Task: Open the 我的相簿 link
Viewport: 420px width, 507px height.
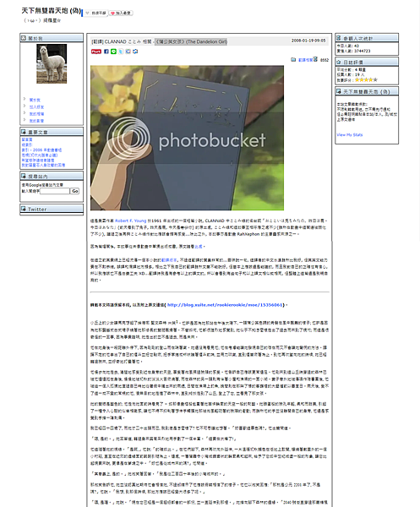Action: tap(36, 114)
